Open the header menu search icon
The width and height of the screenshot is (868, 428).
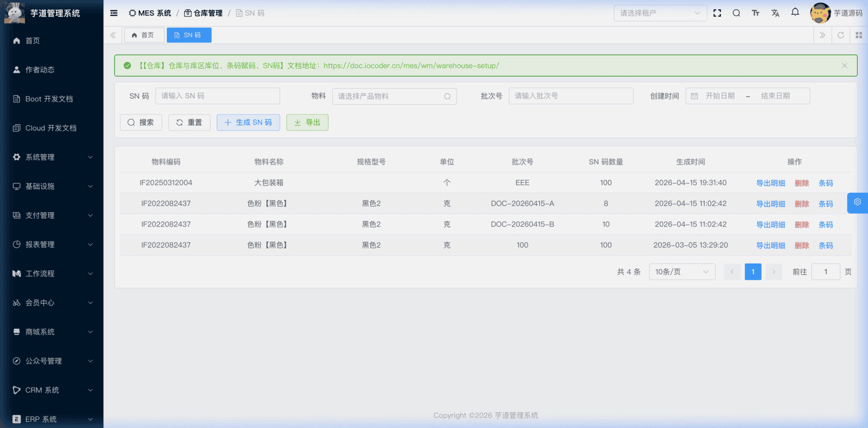tap(736, 13)
